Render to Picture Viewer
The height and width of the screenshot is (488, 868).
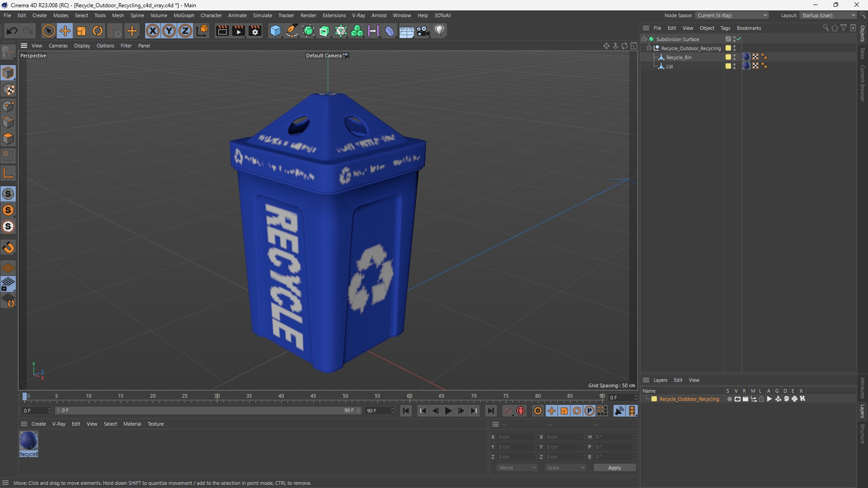click(238, 31)
